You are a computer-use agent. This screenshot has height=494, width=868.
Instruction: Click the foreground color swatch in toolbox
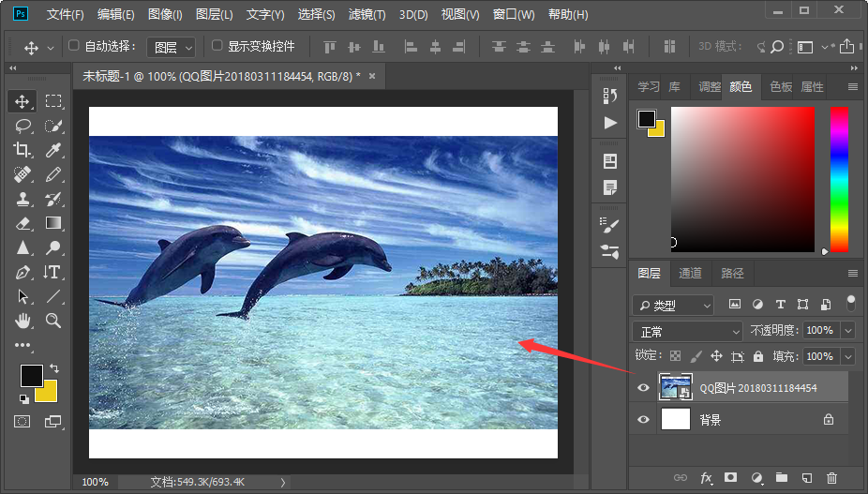pos(32,376)
